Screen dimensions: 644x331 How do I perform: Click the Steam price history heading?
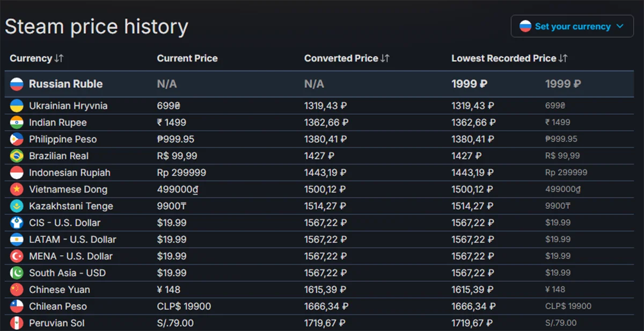(97, 26)
